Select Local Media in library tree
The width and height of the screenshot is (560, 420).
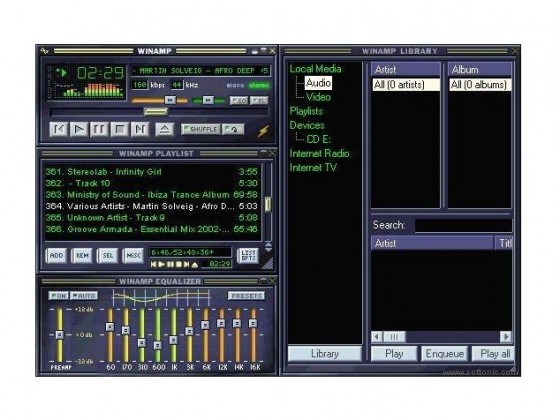click(315, 69)
